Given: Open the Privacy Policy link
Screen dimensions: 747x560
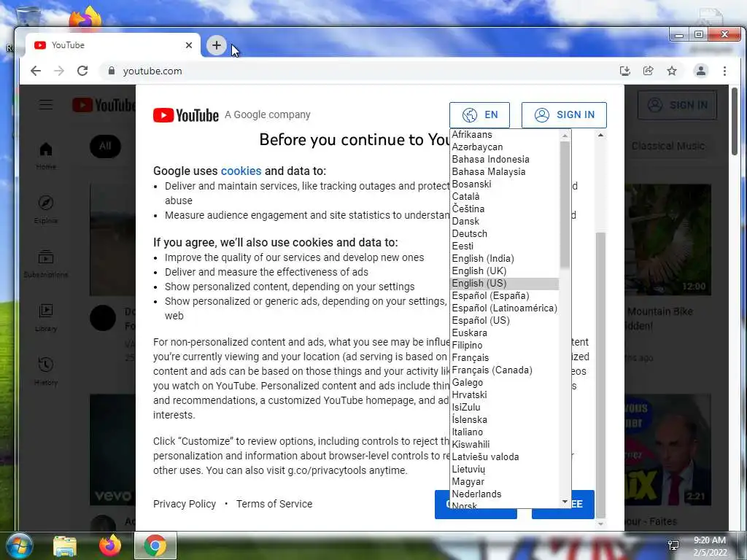Looking at the screenshot, I should point(185,504).
